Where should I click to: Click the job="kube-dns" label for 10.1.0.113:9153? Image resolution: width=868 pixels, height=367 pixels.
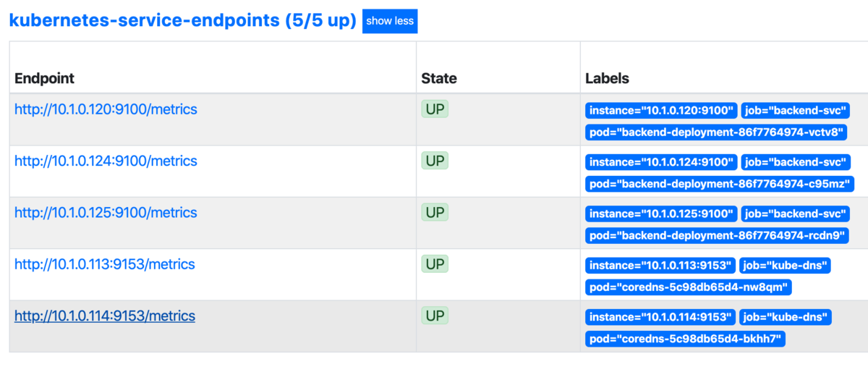785,266
